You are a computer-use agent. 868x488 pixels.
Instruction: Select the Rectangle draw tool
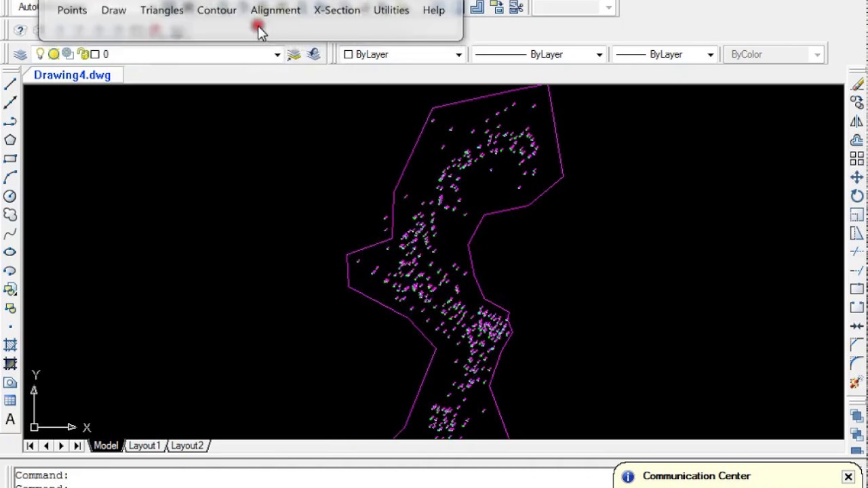(x=10, y=159)
